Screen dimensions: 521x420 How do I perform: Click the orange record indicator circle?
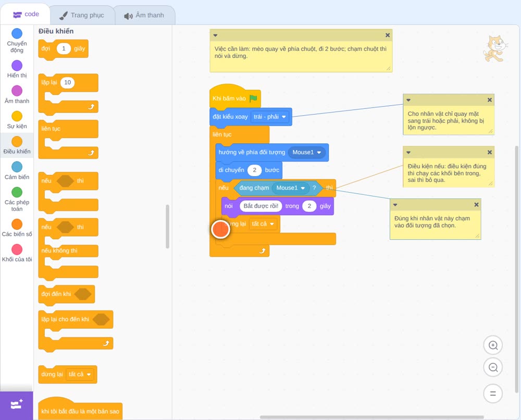tap(220, 229)
